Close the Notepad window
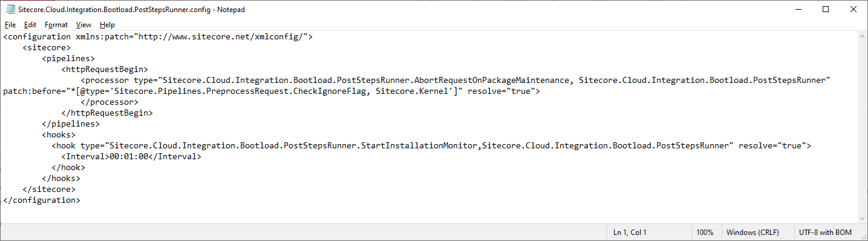Image resolution: width=868 pixels, height=241 pixels. [853, 9]
